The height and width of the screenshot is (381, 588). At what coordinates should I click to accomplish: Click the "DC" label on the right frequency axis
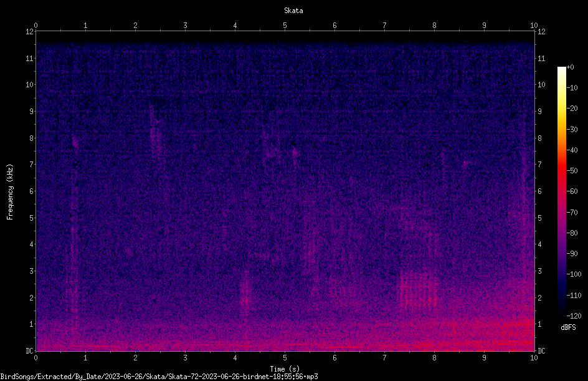tap(541, 351)
